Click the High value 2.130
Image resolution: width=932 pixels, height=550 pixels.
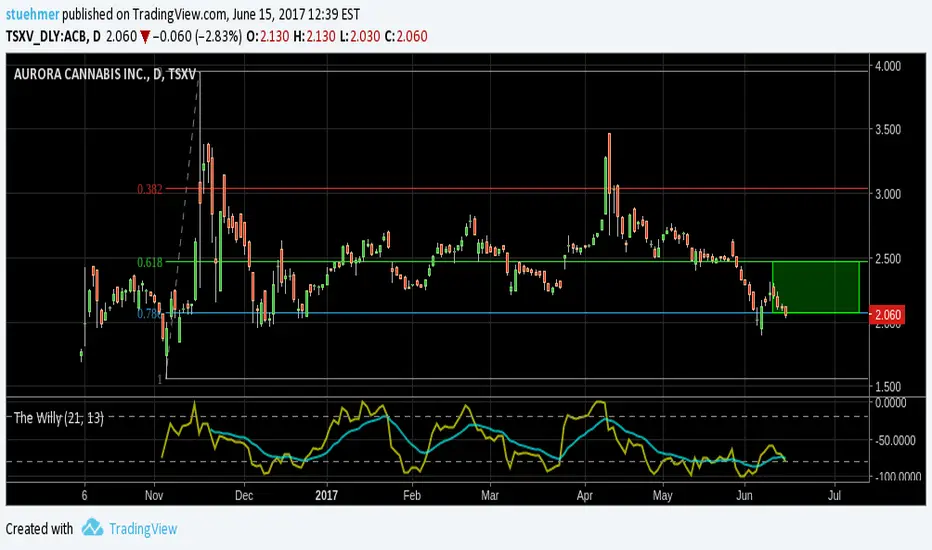[320, 36]
